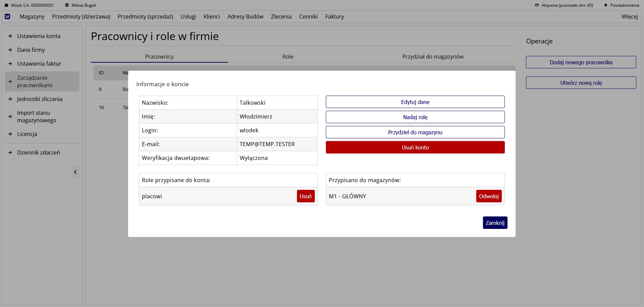Click the Powiadomienia bell icon
The height and width of the screenshot is (307, 644).
click(606, 5)
